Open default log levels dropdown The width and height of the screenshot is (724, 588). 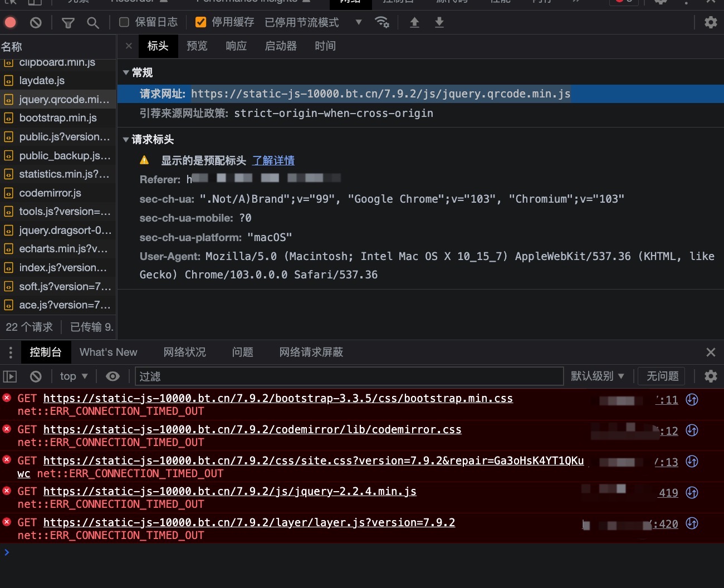(598, 376)
